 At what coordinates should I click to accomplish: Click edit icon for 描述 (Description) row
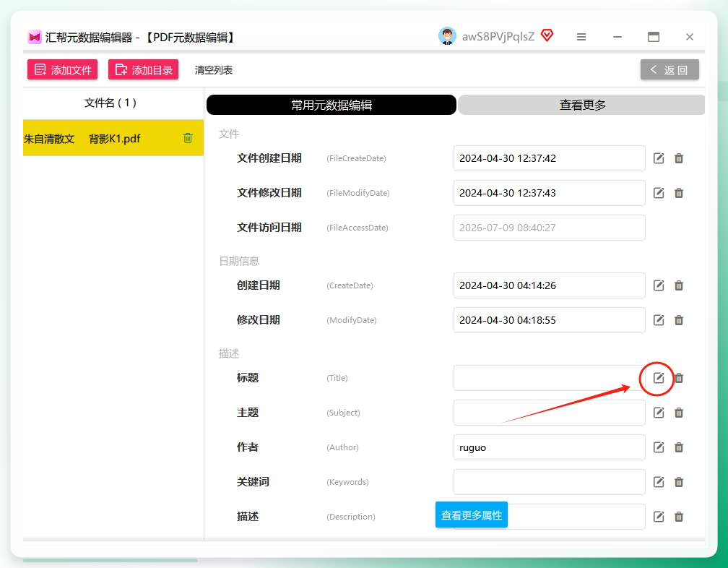click(x=659, y=517)
